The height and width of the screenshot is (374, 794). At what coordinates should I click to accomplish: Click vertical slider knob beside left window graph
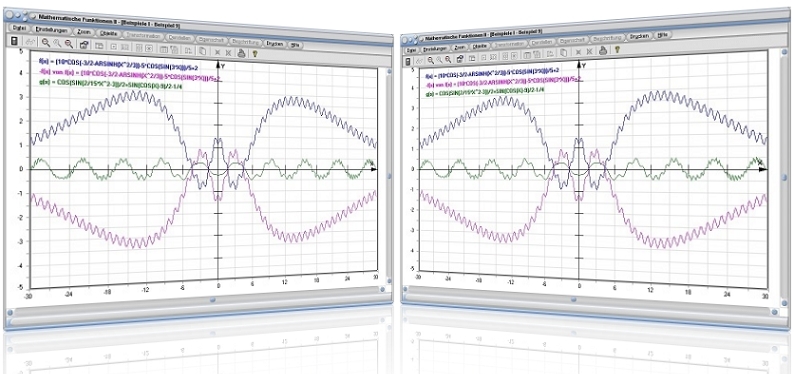pos(388,176)
